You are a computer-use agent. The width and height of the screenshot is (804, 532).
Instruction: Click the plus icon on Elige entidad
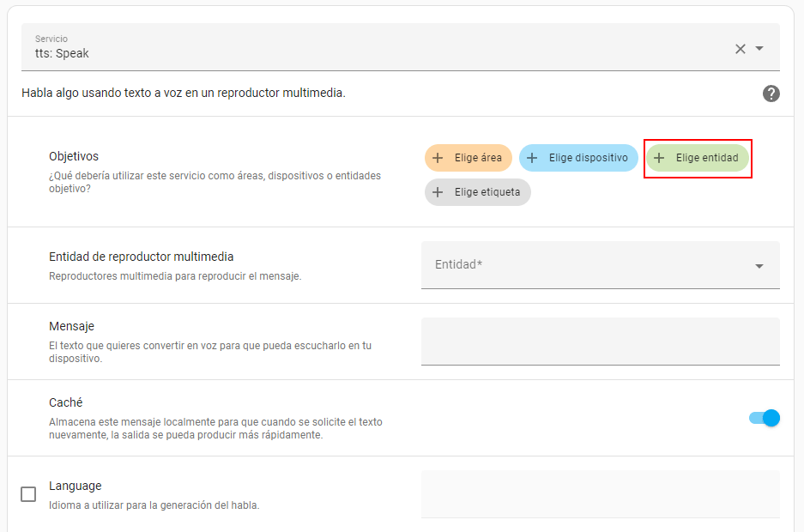659,158
